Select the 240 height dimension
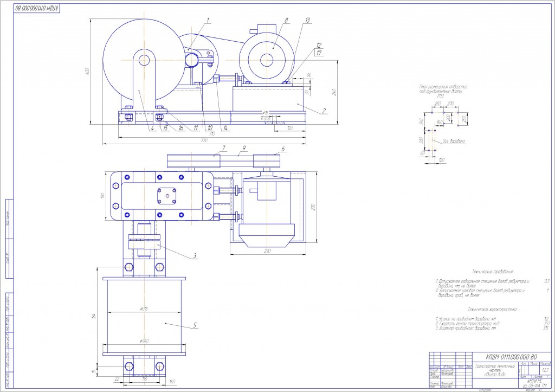This screenshot has width=555, height=392. pos(334,92)
